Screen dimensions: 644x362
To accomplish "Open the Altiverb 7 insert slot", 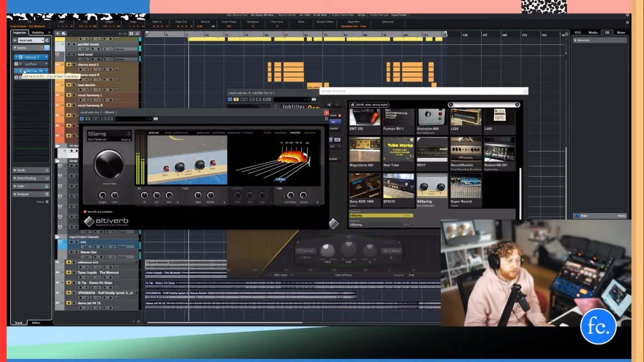I will pyautogui.click(x=31, y=57).
